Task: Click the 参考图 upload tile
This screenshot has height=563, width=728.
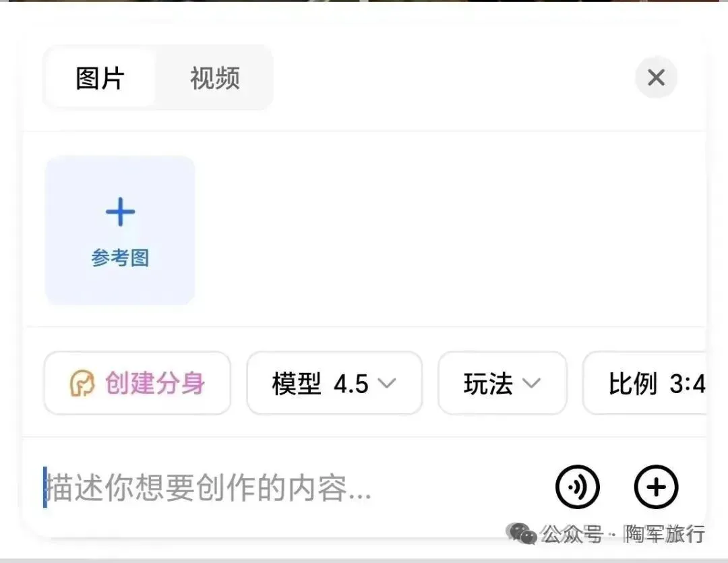Action: 120,231
